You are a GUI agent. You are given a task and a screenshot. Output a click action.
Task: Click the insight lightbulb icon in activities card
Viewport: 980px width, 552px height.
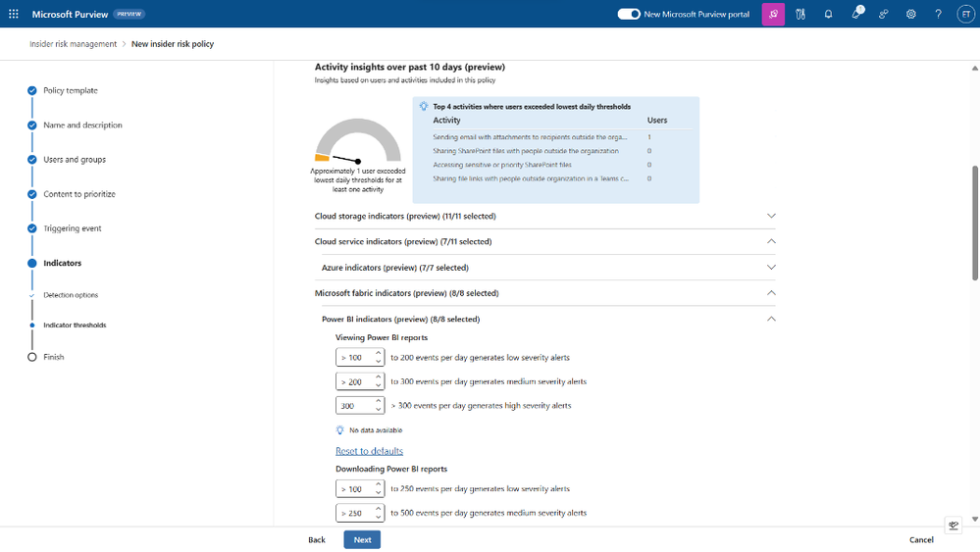(x=424, y=106)
